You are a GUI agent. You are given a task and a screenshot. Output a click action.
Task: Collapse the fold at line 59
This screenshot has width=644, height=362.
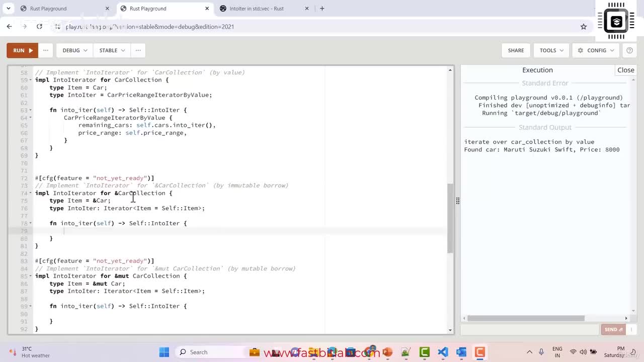click(31, 80)
